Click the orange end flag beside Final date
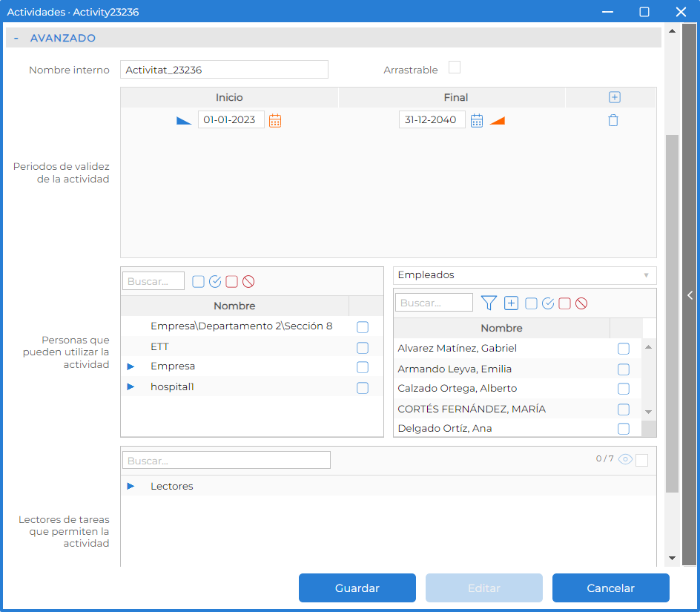This screenshot has height=612, width=700. coord(498,121)
